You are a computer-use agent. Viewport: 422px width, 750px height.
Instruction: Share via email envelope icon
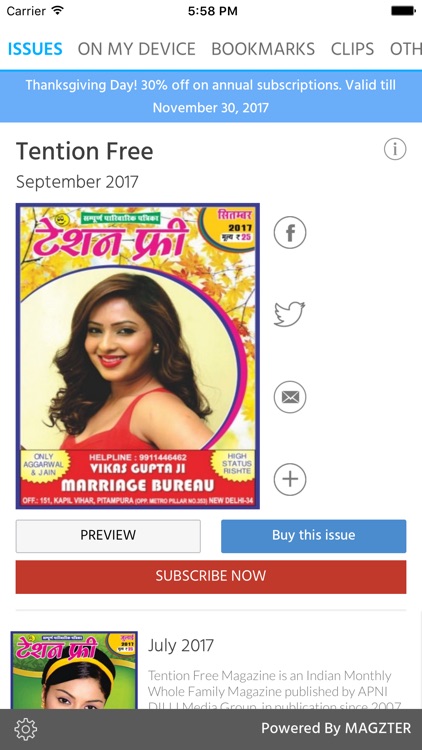290,397
